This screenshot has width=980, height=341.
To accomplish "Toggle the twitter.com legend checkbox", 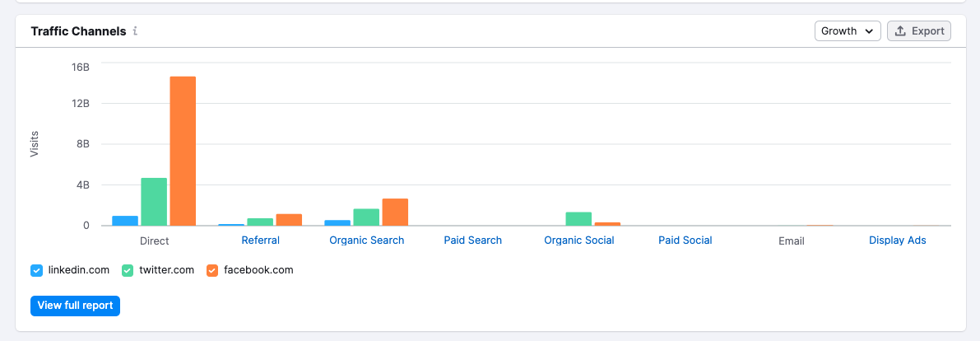I will coord(128,271).
